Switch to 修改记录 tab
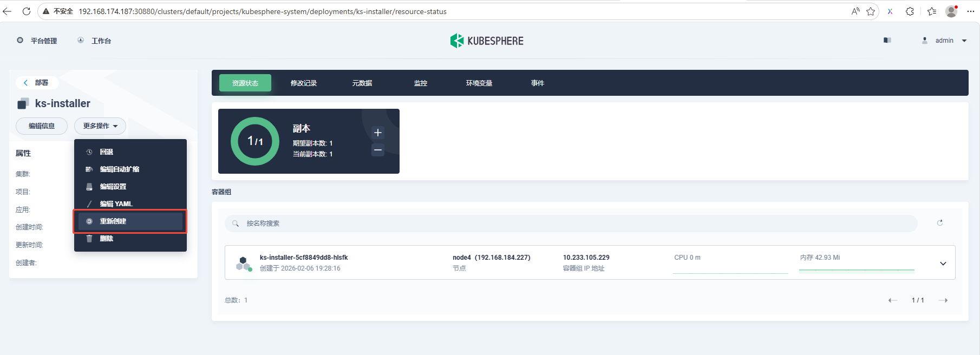Image resolution: width=980 pixels, height=355 pixels. pos(304,83)
